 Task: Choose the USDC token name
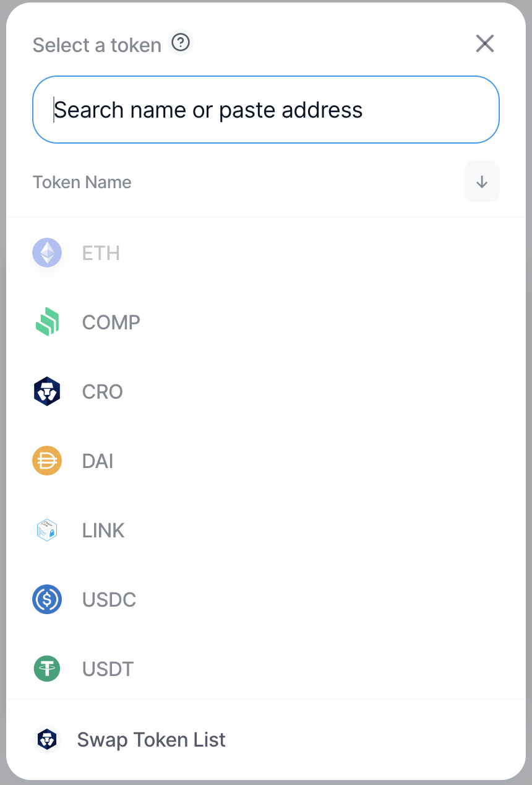(x=109, y=599)
